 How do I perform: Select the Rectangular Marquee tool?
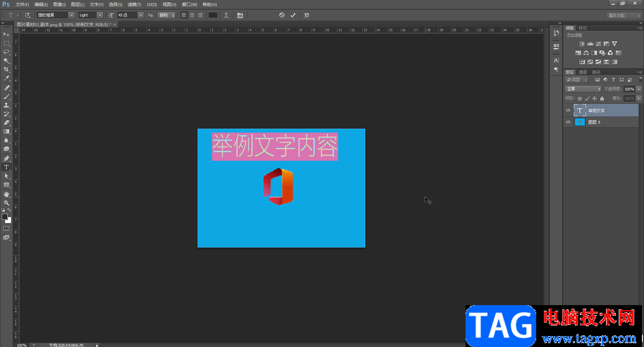pos(6,43)
